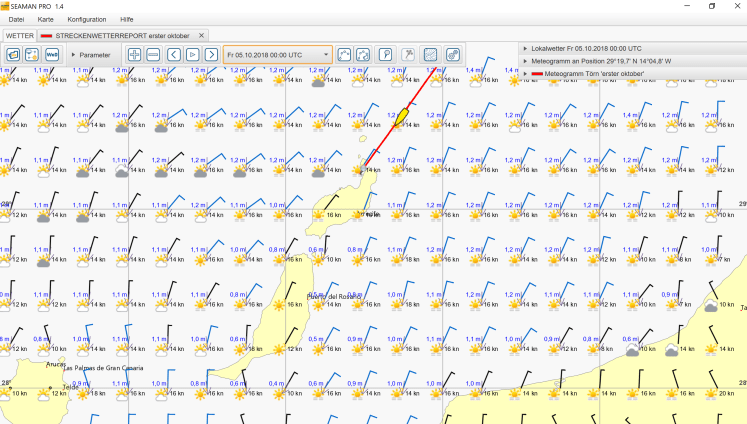This screenshot has height=424, width=747.
Task: Click the WxB toolbar icon
Action: pyautogui.click(x=52, y=54)
